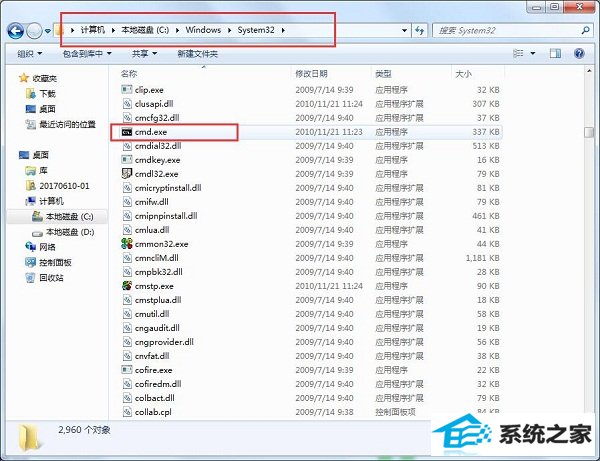Sort by the 修改日期 column header
This screenshot has height=461, width=600.
[x=311, y=73]
